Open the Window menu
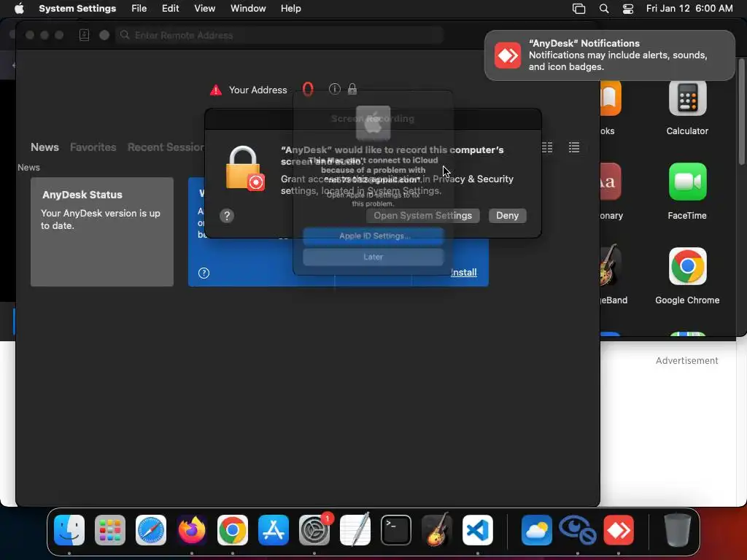747x560 pixels. 248,9
